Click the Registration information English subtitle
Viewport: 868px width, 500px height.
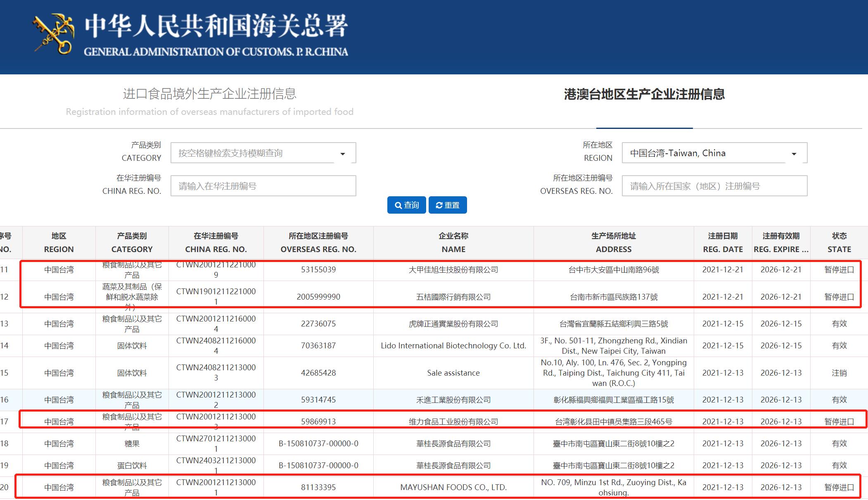[209, 112]
